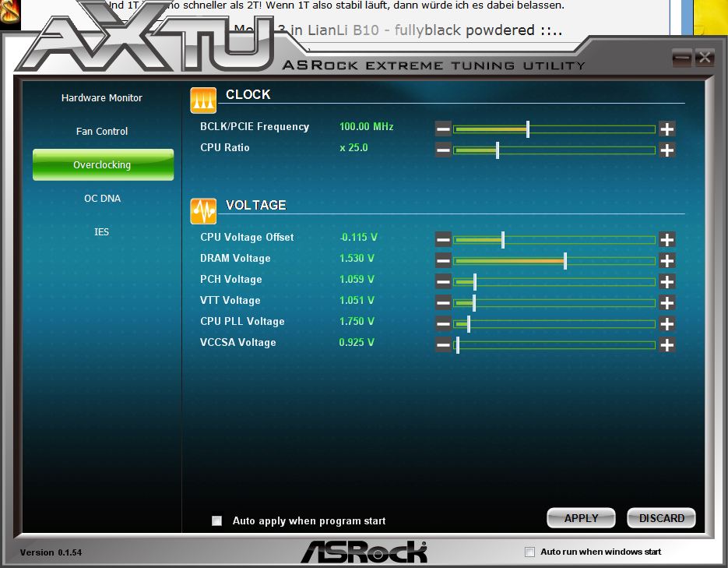Increase VTT Voltage with plus button
Viewport: 728px width, 568px height.
click(666, 303)
